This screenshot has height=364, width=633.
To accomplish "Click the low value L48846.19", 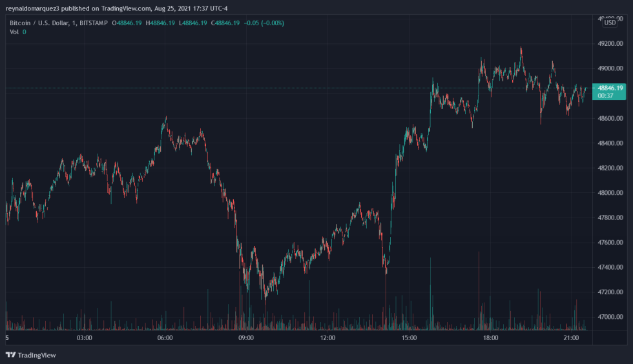I will tap(193, 23).
